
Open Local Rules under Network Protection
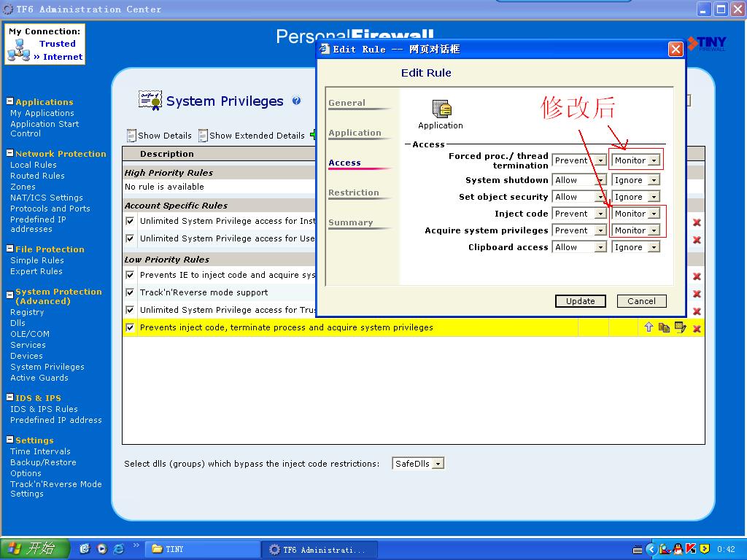coord(34,165)
